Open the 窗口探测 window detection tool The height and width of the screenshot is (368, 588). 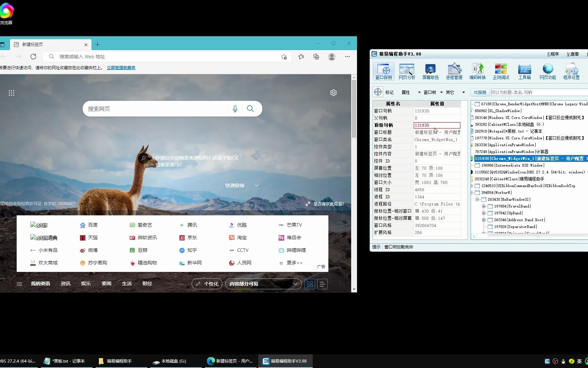383,72
